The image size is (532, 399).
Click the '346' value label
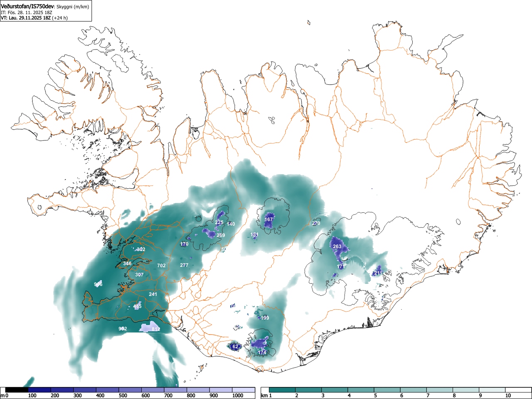tap(127, 264)
